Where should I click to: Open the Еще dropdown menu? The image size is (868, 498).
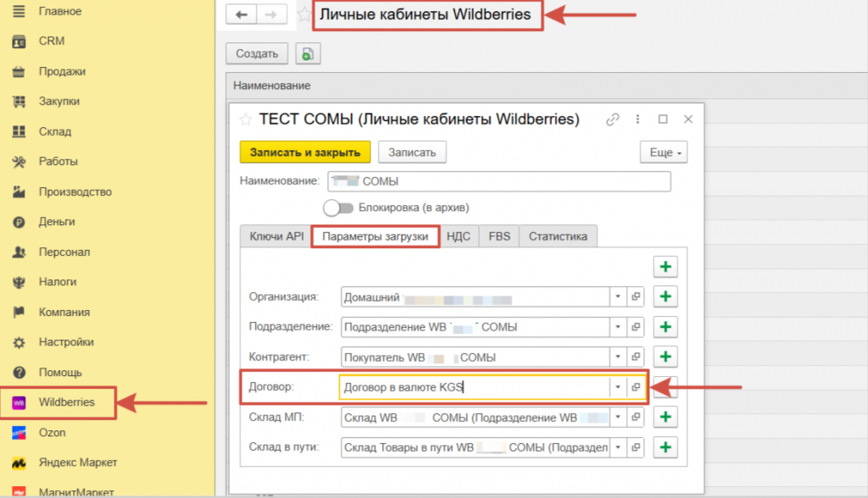point(663,152)
